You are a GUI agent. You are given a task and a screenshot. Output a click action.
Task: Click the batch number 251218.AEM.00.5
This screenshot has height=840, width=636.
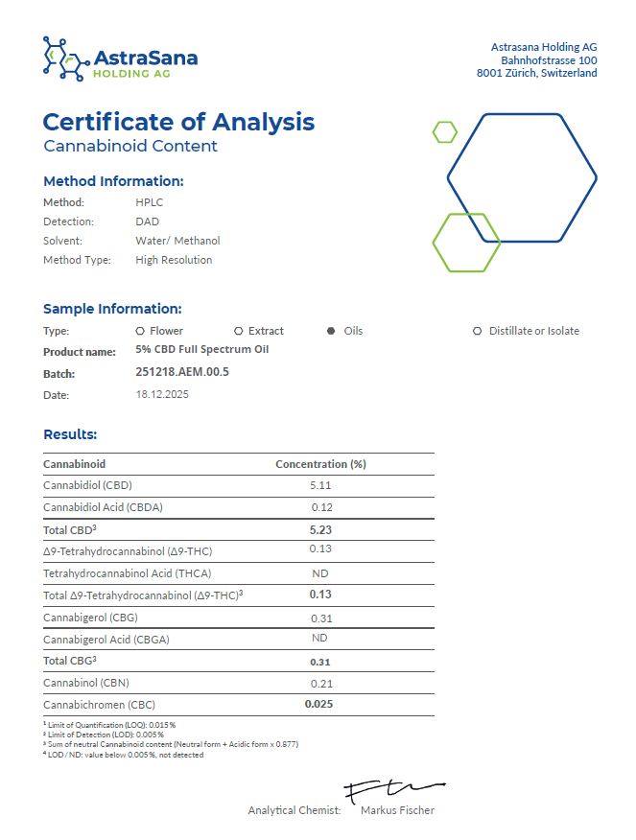pos(182,372)
